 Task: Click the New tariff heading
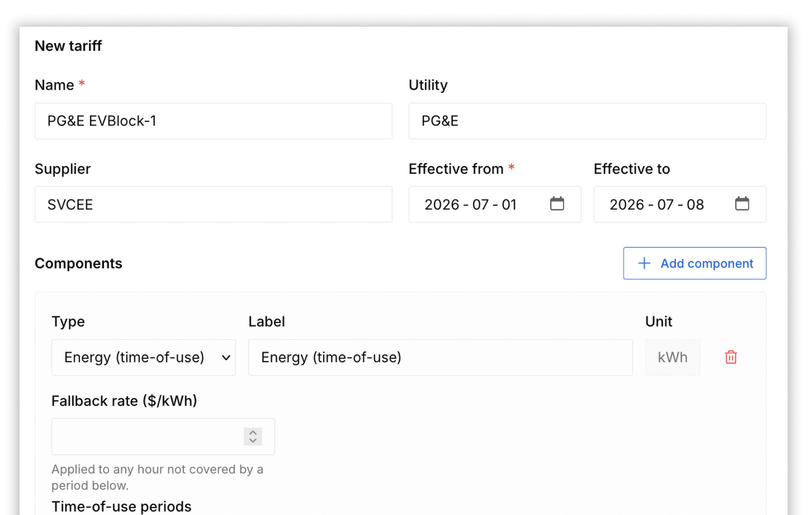68,46
